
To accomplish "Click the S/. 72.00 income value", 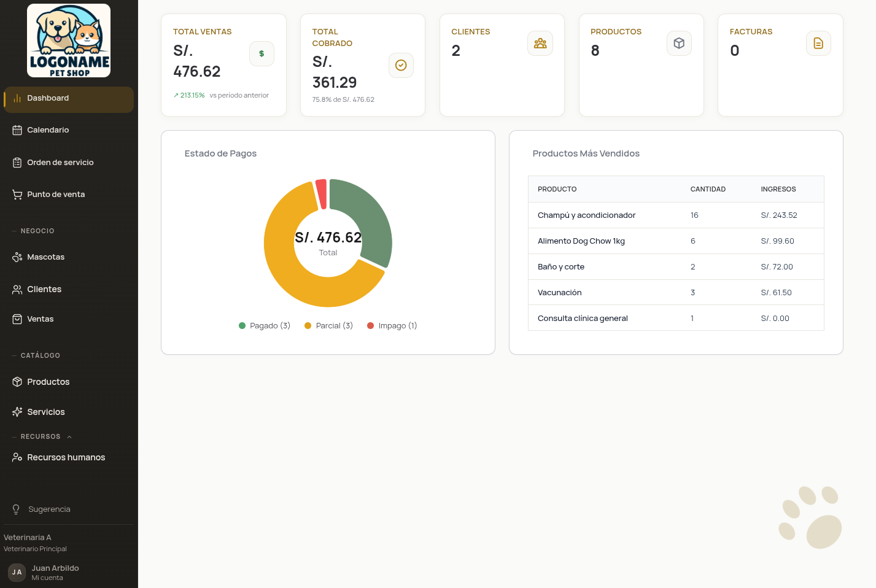I will pyautogui.click(x=777, y=267).
